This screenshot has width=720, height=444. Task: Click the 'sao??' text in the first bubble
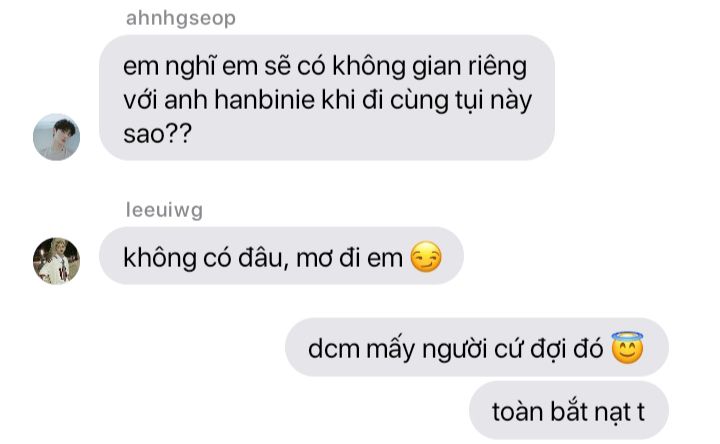[x=157, y=134]
